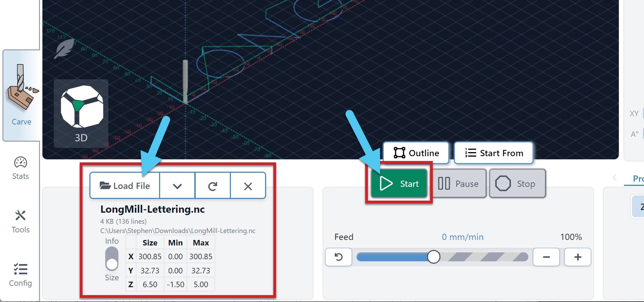Expand the recent files dropdown arrow
Image resolution: width=644 pixels, height=302 pixels.
coord(177,186)
